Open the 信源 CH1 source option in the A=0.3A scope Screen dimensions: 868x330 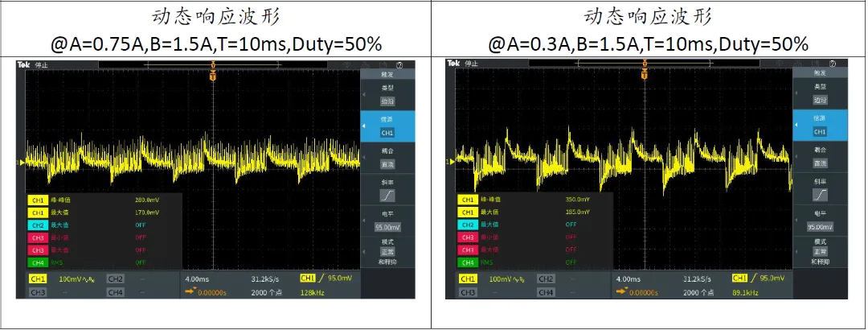coord(820,126)
